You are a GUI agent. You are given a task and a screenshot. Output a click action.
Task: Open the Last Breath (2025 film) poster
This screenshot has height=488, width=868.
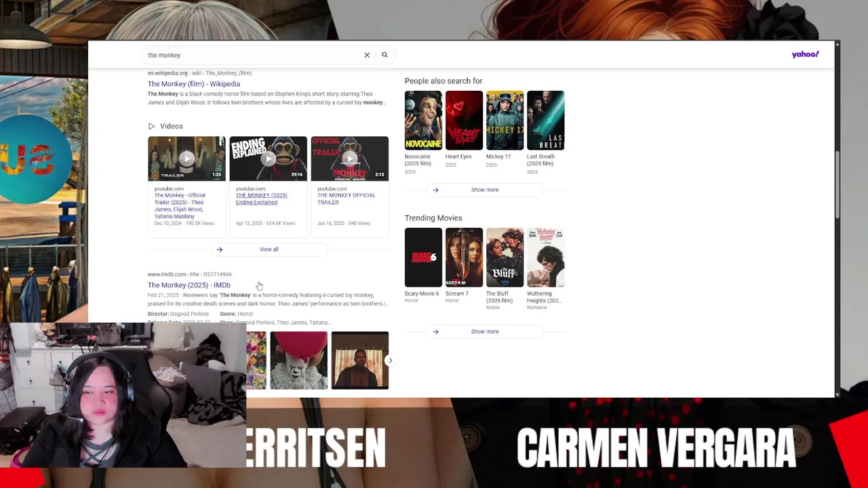(545, 120)
